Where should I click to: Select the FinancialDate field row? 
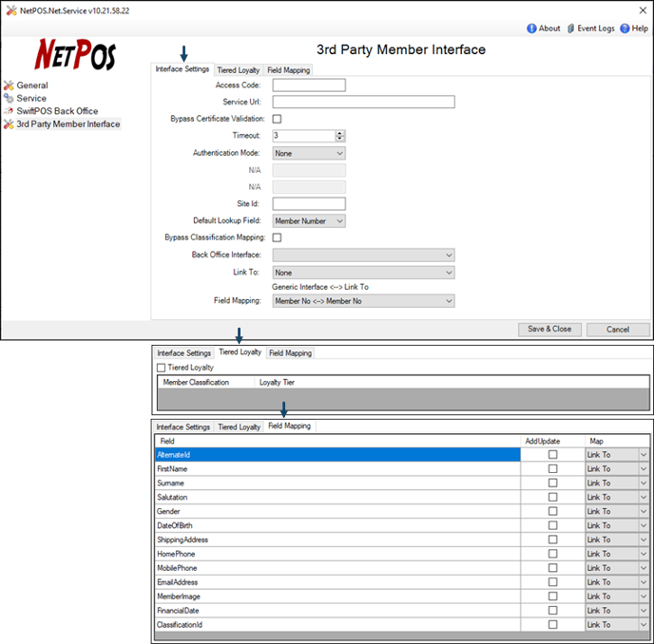pyautogui.click(x=337, y=611)
